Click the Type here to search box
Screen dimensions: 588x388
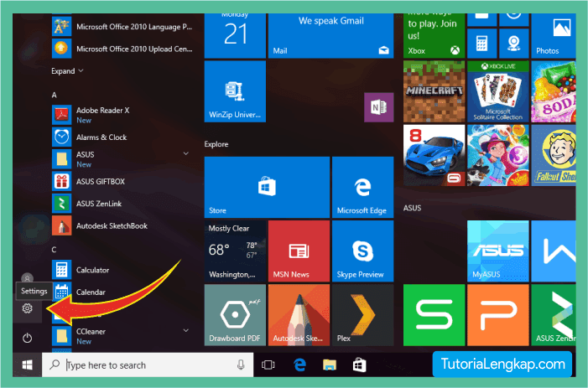148,365
